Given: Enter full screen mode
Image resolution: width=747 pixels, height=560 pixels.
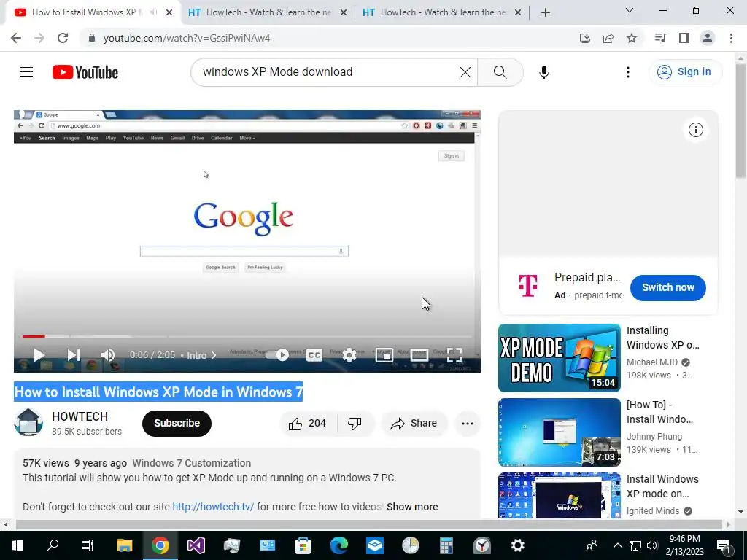Looking at the screenshot, I should tap(454, 355).
